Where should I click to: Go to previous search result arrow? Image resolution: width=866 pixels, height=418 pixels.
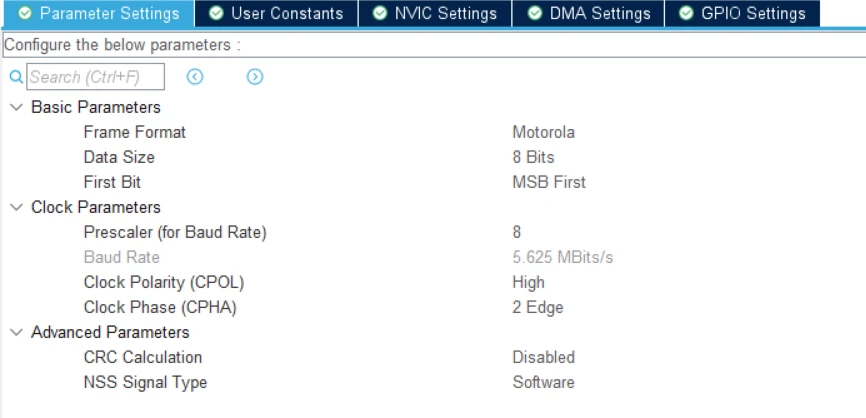(195, 77)
